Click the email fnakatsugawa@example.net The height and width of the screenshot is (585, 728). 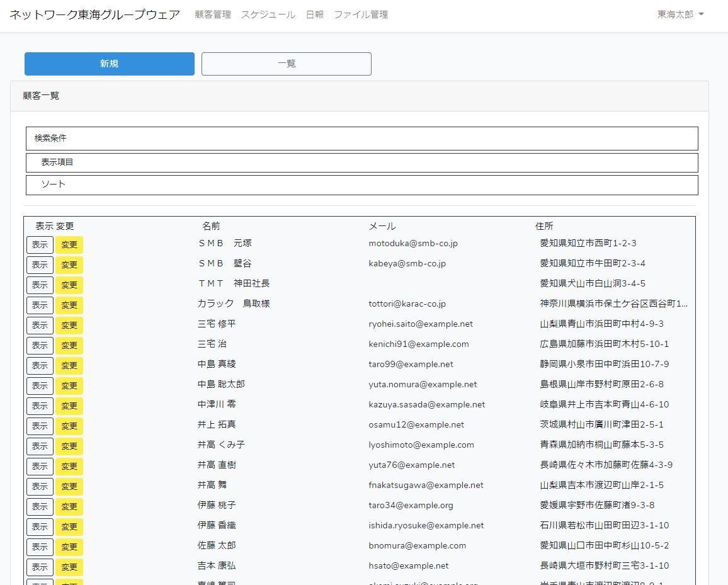pos(426,485)
